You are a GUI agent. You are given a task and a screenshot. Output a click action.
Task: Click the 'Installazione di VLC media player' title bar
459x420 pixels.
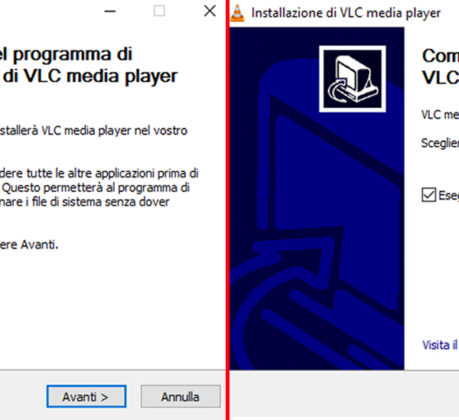[x=346, y=13]
